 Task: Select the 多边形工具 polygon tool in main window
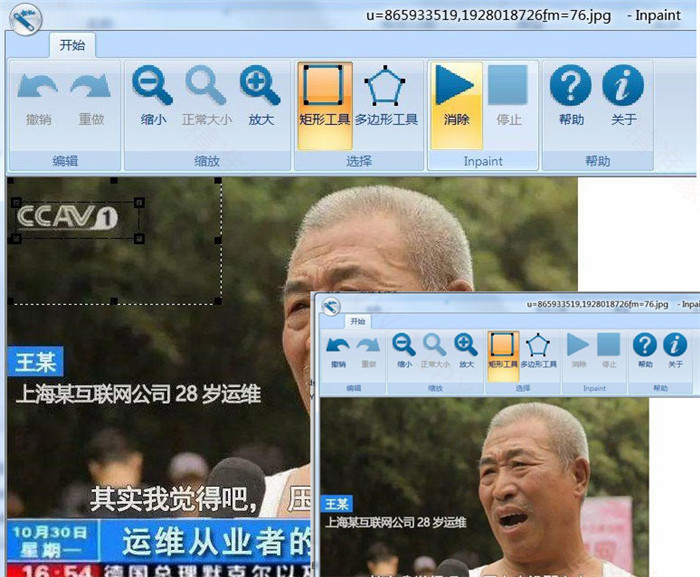tap(386, 96)
